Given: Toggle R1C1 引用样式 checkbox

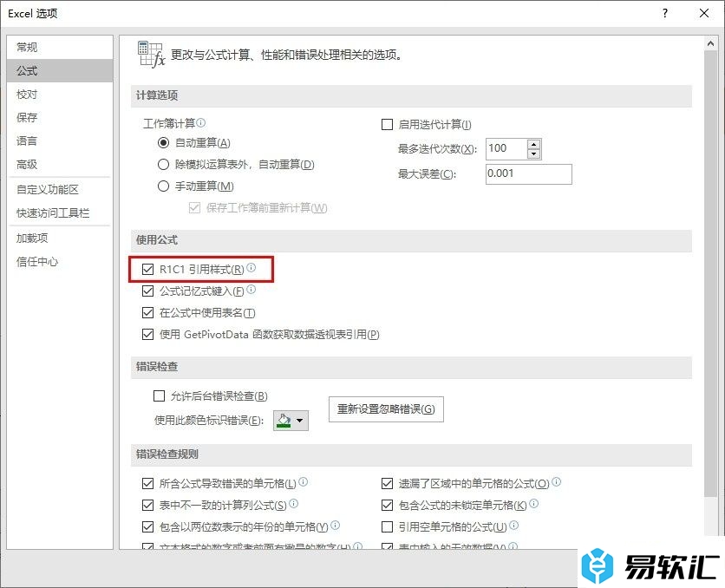Looking at the screenshot, I should pos(148,269).
